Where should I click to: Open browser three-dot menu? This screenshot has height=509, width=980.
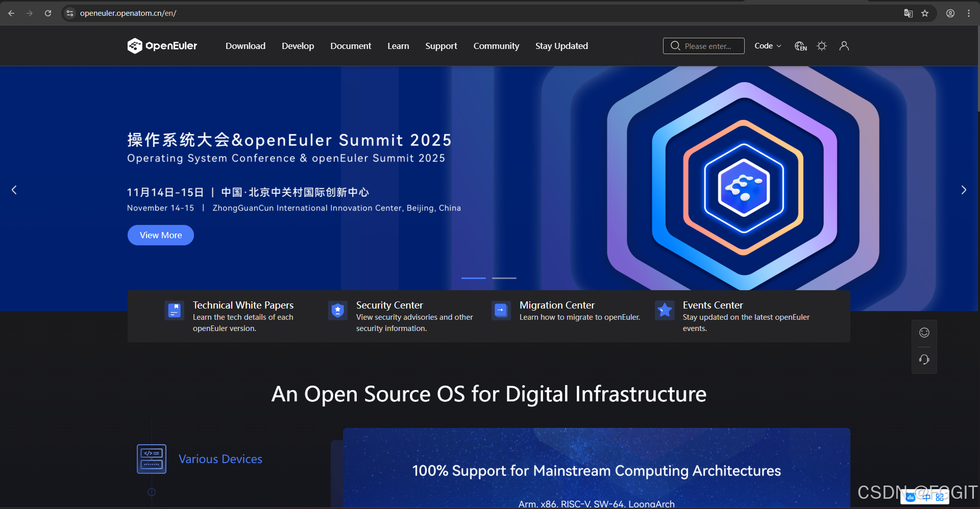[x=969, y=13]
